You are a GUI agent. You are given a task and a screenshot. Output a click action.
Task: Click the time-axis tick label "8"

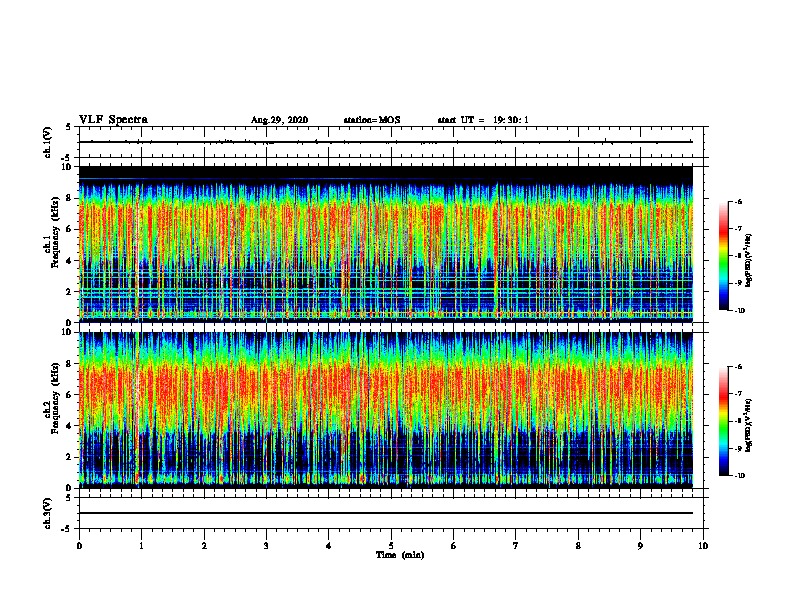coord(578,546)
